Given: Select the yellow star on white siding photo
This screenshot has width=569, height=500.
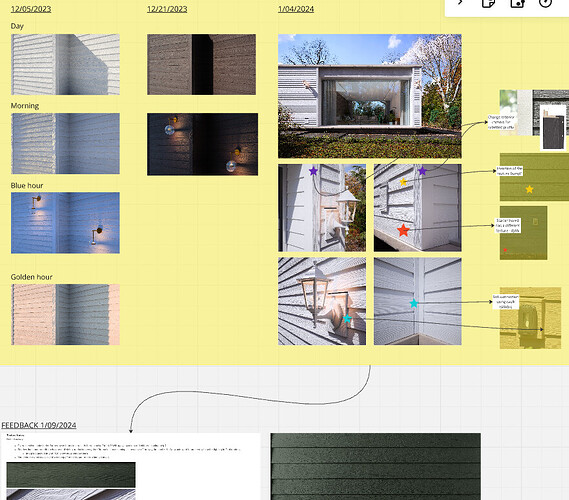Looking at the screenshot, I should [x=403, y=182].
